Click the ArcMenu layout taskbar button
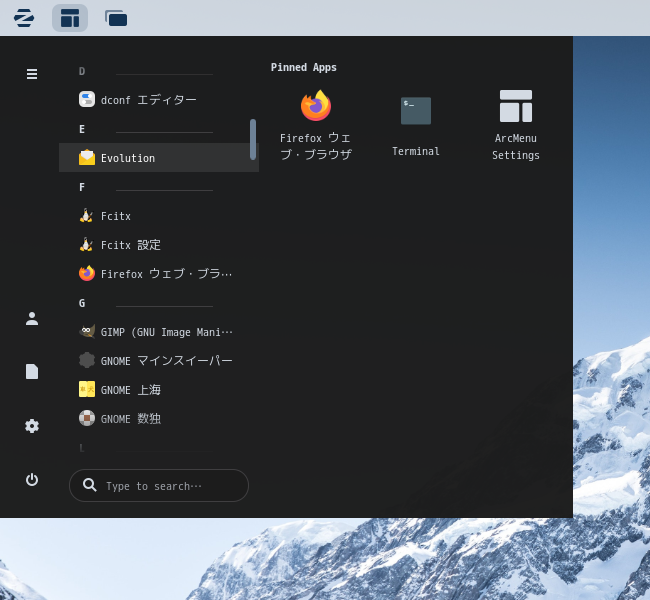Image resolution: width=650 pixels, height=600 pixels. click(70, 18)
